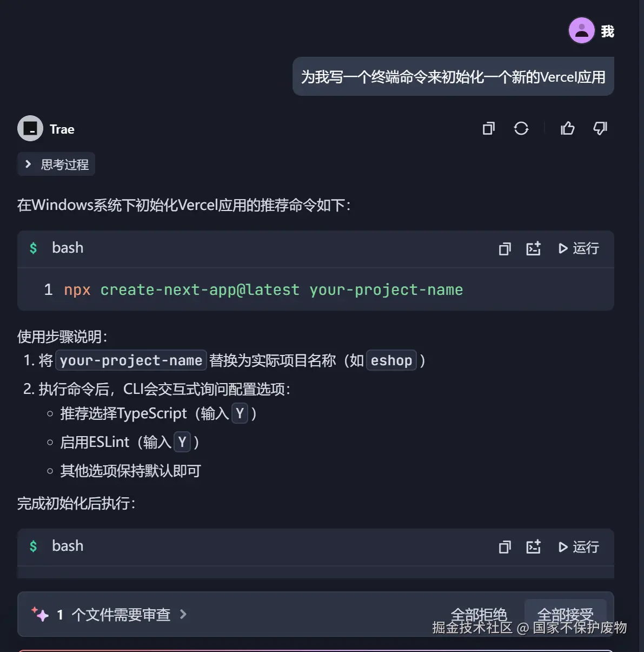Click the Trae assistant avatar
This screenshot has width=644, height=652.
[x=30, y=129]
